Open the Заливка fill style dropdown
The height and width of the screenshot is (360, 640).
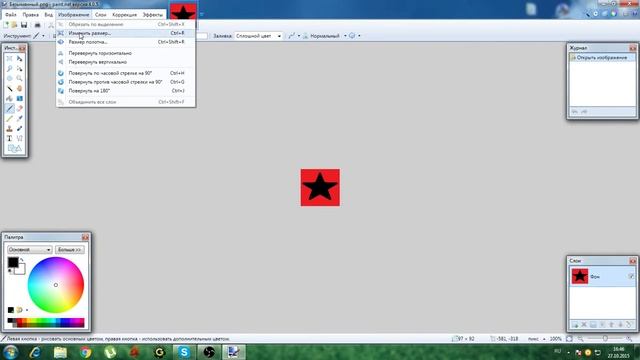tap(258, 36)
